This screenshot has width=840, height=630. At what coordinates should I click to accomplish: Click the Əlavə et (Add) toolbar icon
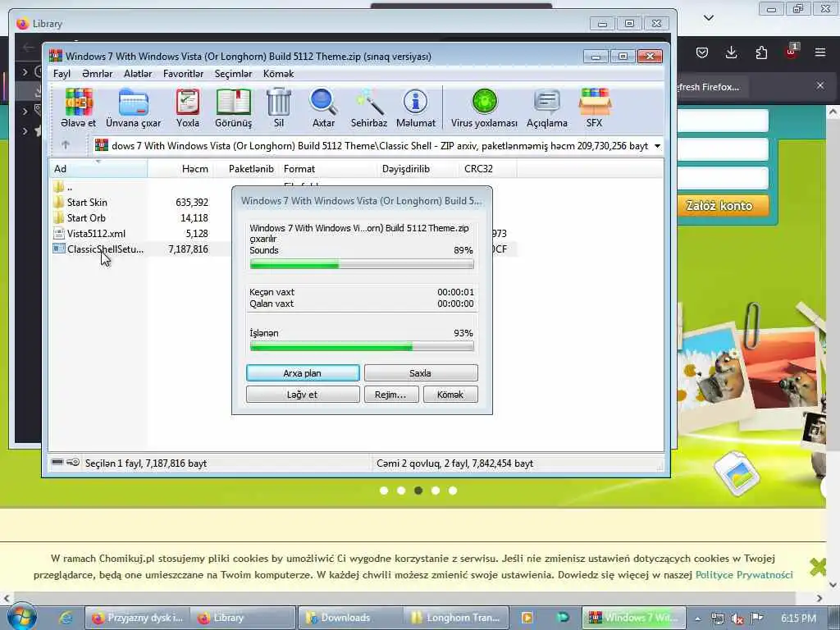(x=78, y=107)
